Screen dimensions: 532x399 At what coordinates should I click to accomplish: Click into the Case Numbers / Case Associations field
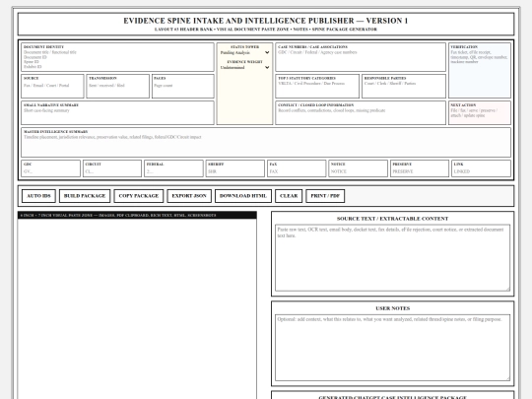(361, 59)
